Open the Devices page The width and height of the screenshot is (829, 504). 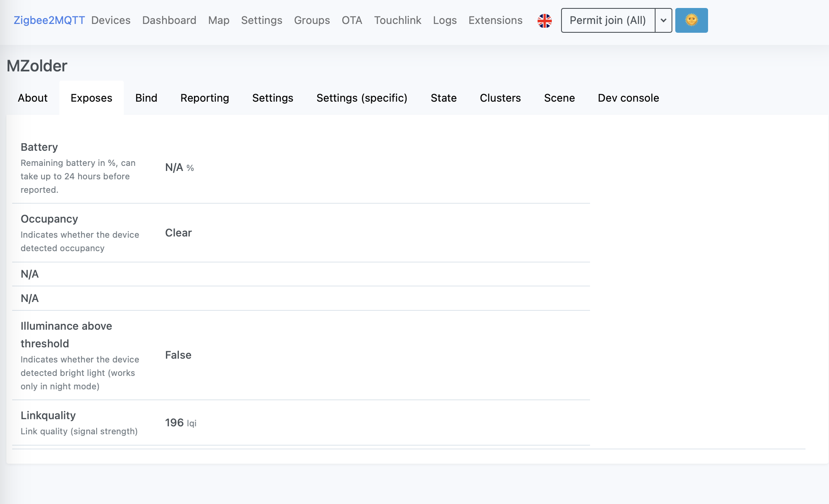(110, 20)
